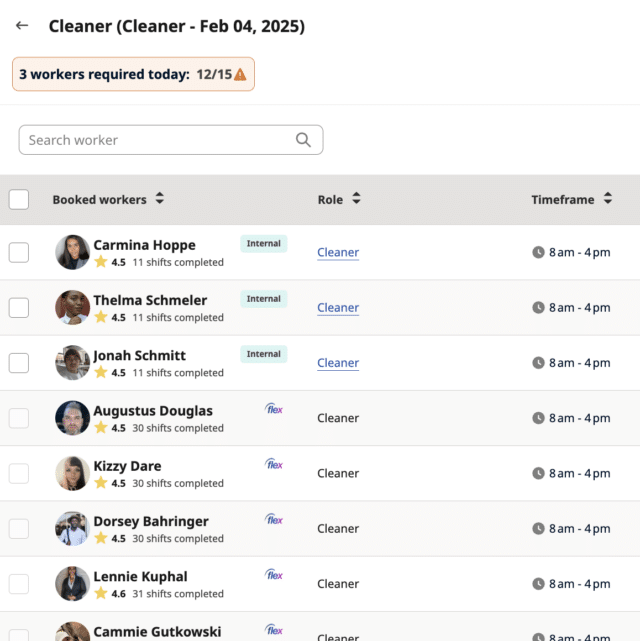Open Thelma Schmeler's profile photo
The image size is (640, 641).
pyautogui.click(x=72, y=307)
